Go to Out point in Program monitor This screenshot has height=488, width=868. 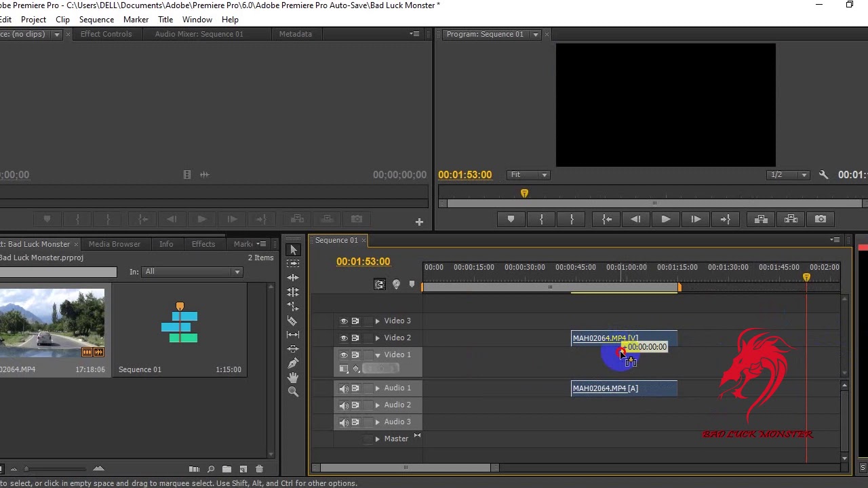coord(726,219)
